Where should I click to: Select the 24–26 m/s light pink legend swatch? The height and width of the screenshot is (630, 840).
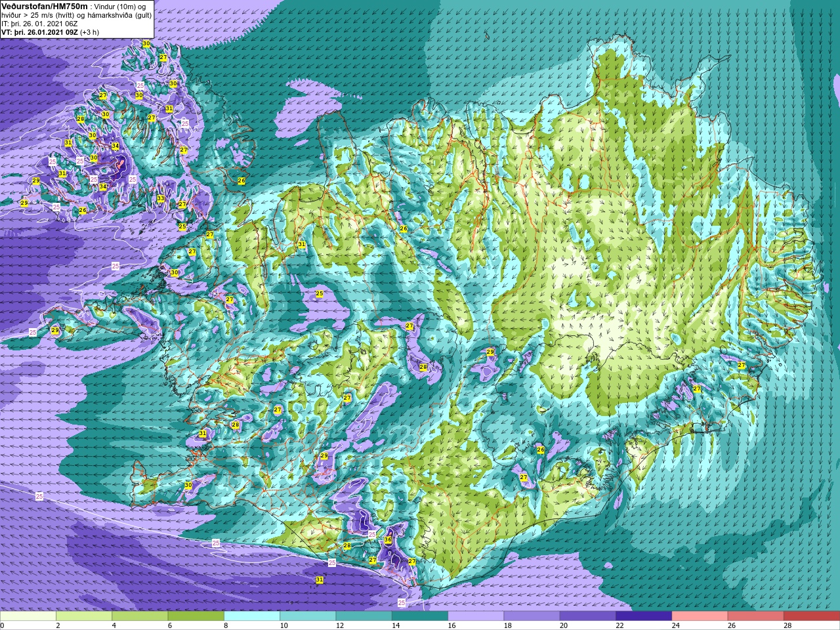[700, 616]
